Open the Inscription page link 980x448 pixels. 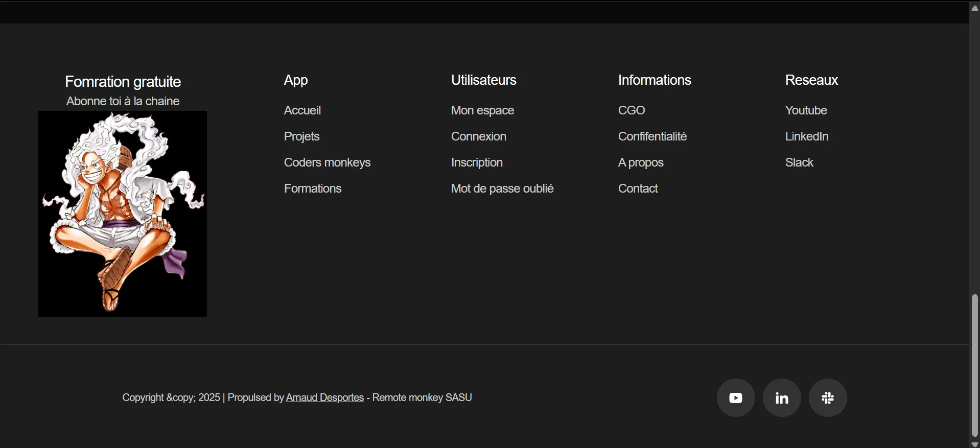click(477, 163)
